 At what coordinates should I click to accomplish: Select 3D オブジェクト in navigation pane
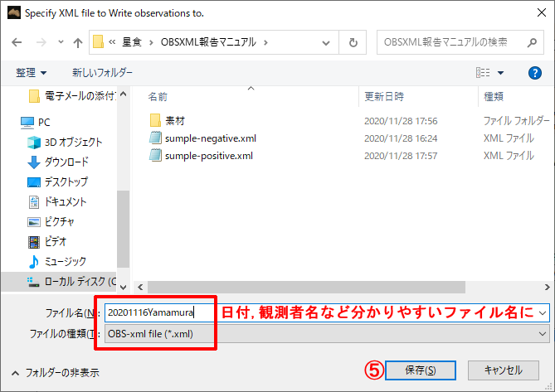coord(73,142)
